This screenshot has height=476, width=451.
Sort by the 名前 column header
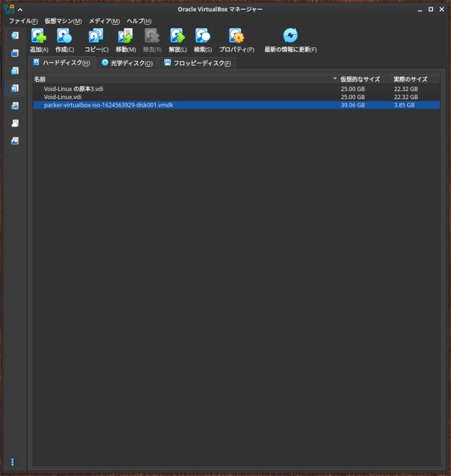pos(185,79)
